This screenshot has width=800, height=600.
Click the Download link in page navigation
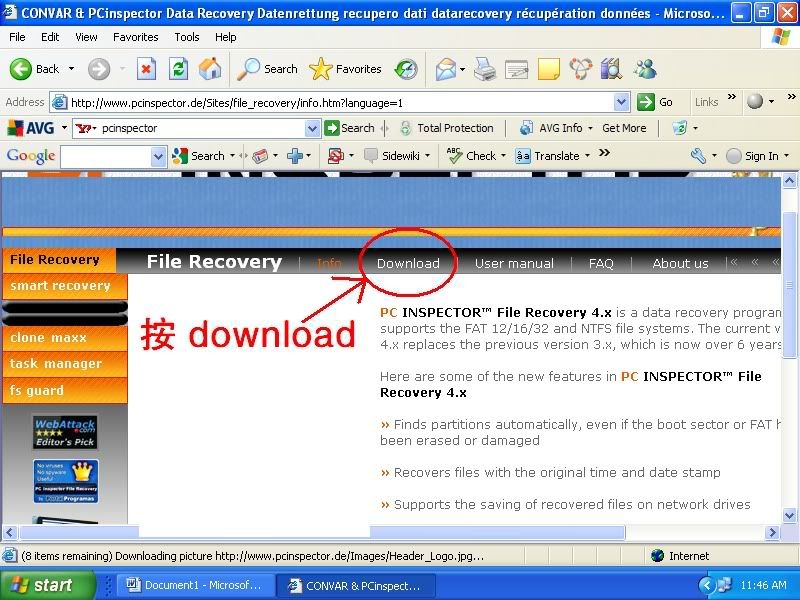coord(408,263)
